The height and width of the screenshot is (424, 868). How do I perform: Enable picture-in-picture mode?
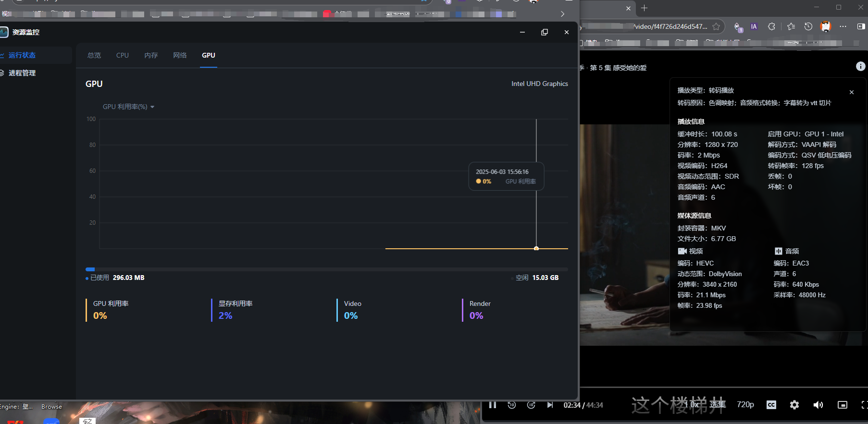(843, 405)
